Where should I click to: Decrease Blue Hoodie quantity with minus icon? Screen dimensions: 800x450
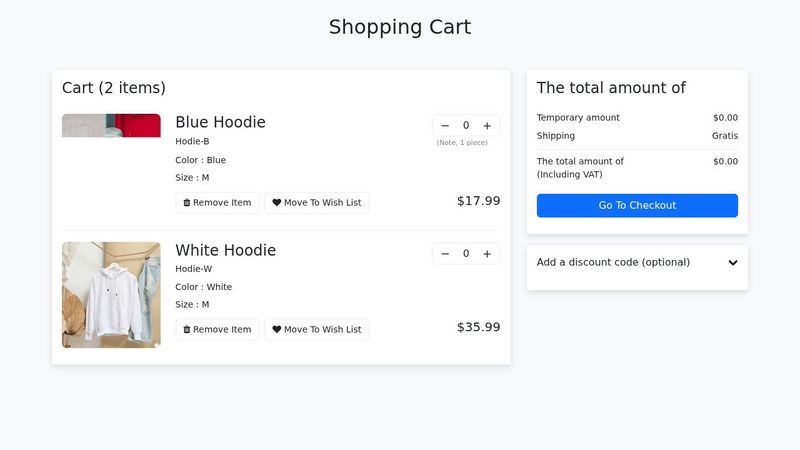(445, 126)
